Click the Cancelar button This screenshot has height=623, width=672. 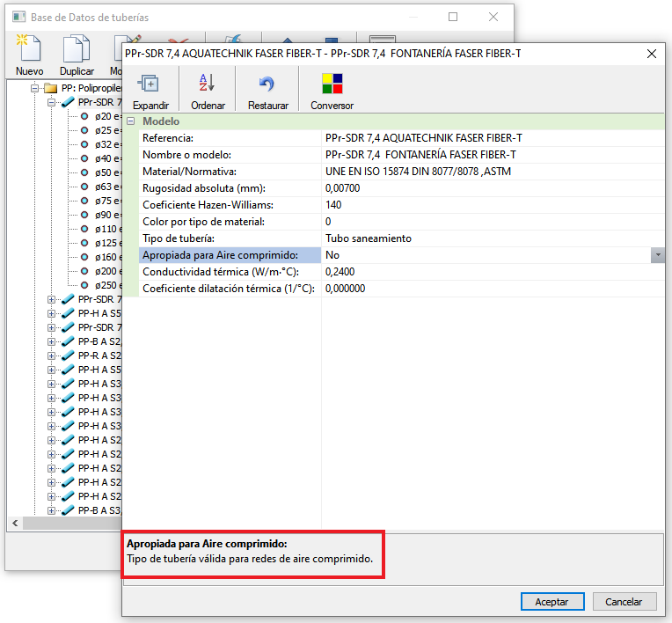pos(624,602)
